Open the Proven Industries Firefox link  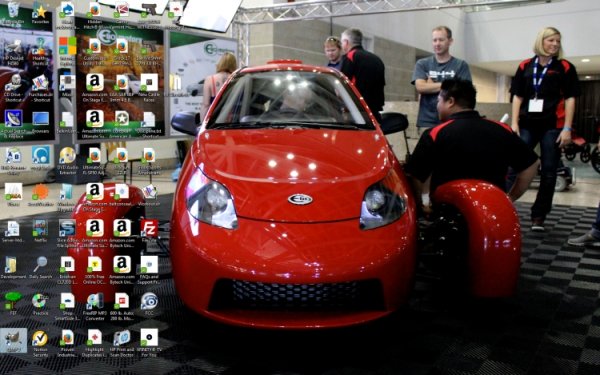pyautogui.click(x=67, y=343)
